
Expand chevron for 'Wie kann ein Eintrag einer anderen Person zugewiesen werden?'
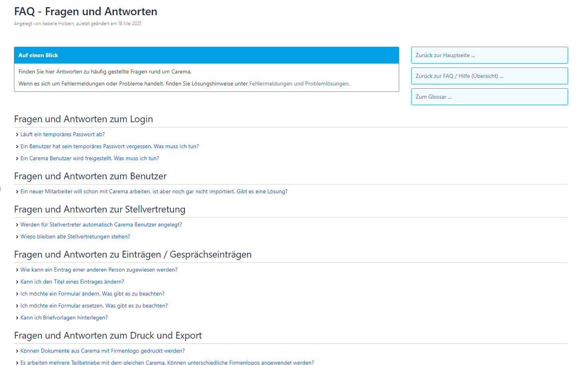click(17, 270)
